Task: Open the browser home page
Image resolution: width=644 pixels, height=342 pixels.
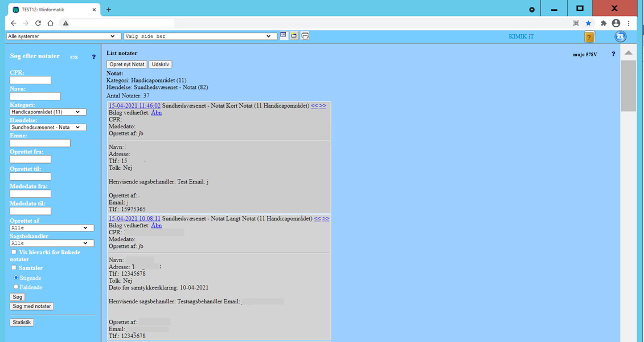Action: pos(50,23)
